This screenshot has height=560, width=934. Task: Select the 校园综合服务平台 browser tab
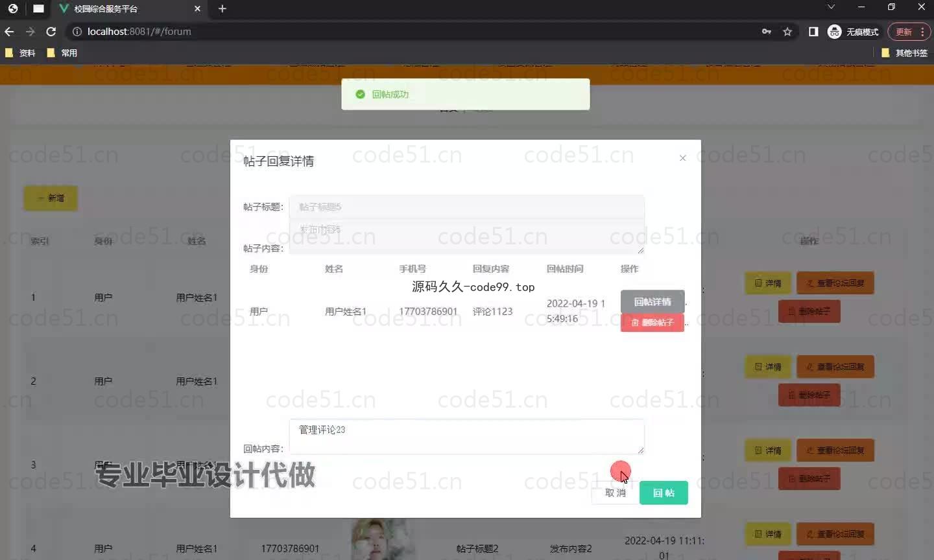pyautogui.click(x=130, y=8)
